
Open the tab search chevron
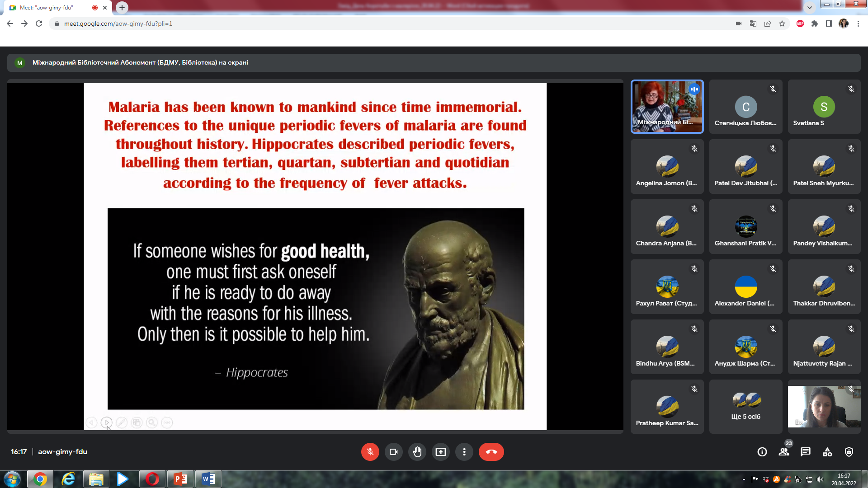click(810, 7)
